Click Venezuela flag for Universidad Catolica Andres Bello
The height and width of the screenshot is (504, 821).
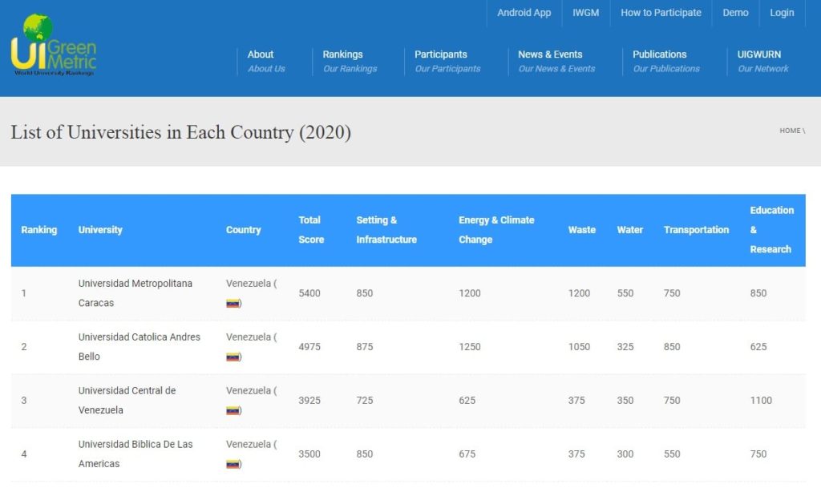click(233, 357)
